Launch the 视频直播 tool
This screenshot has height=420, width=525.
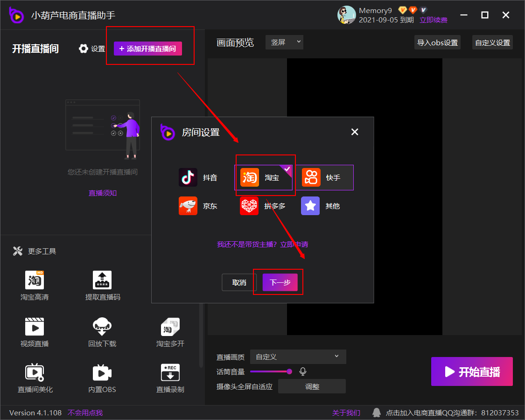click(35, 332)
